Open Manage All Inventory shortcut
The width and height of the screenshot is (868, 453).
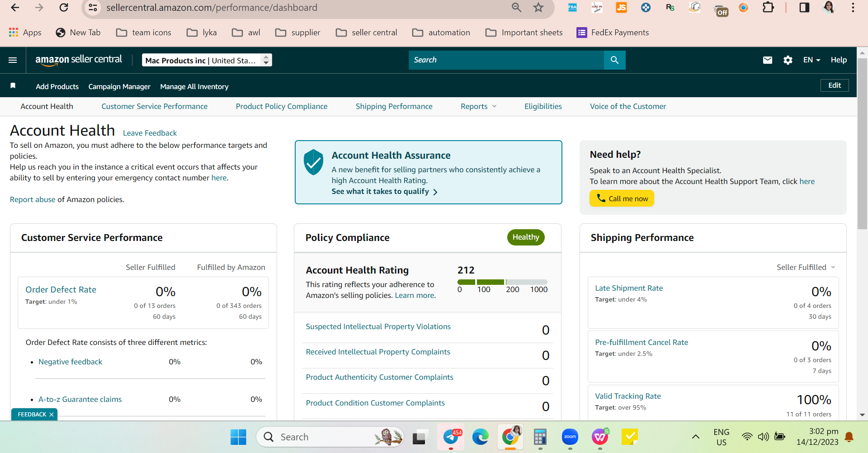[x=194, y=86]
